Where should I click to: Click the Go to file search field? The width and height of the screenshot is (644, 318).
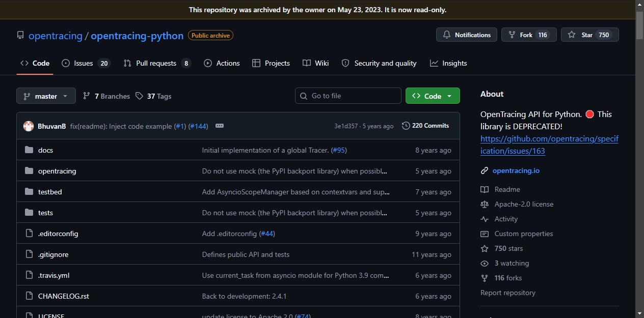point(348,96)
